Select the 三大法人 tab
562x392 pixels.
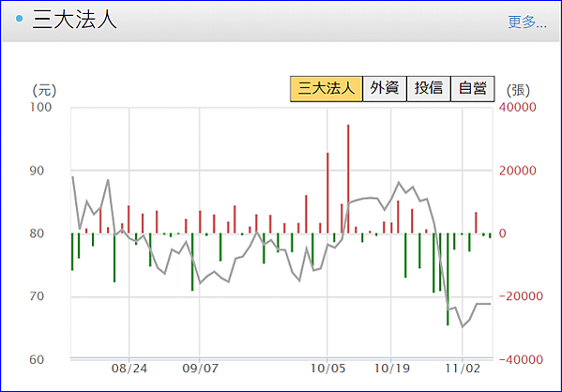[x=327, y=88]
